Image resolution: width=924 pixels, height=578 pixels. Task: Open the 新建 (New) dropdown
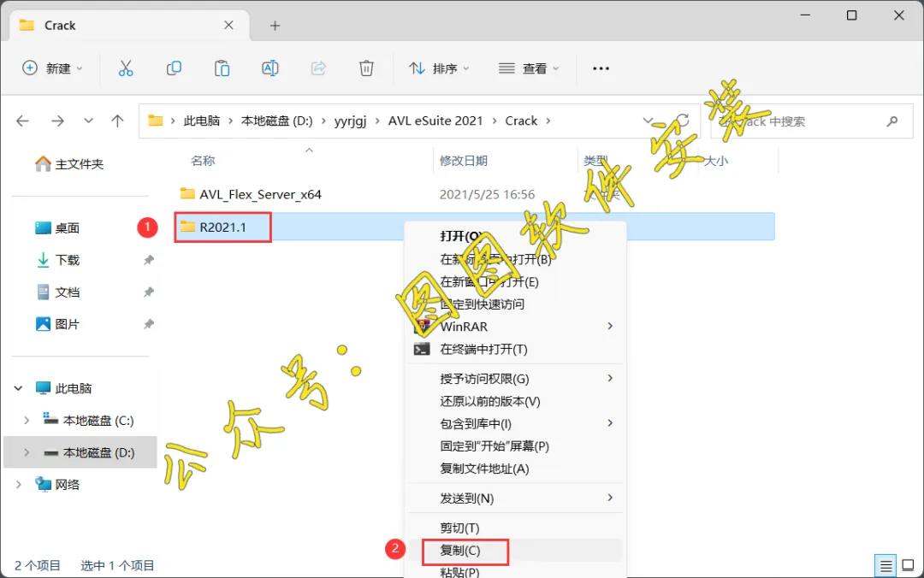pos(52,68)
